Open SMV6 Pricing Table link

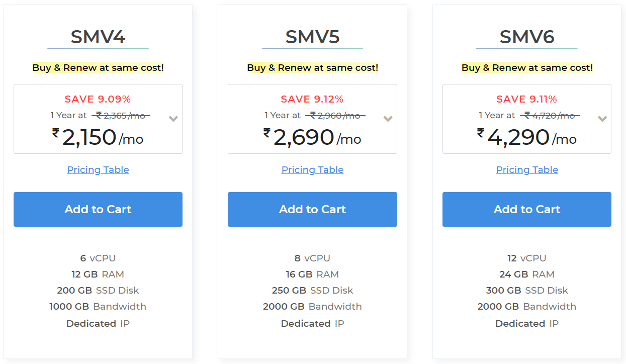click(527, 169)
